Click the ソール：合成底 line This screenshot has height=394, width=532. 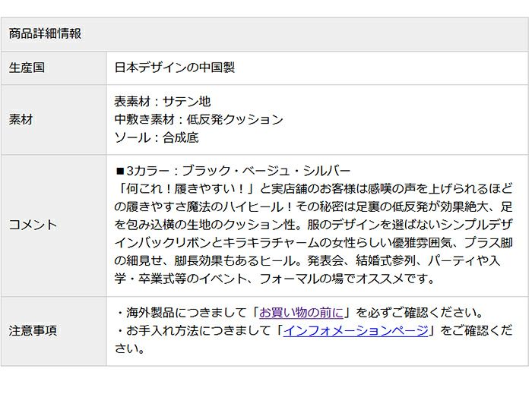pyautogui.click(x=157, y=137)
